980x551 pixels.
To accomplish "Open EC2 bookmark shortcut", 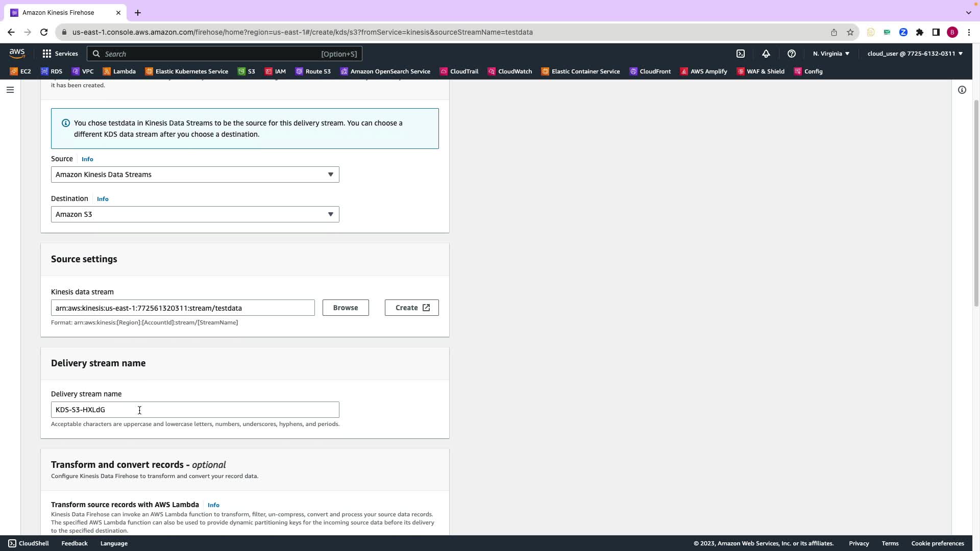I will [20, 71].
